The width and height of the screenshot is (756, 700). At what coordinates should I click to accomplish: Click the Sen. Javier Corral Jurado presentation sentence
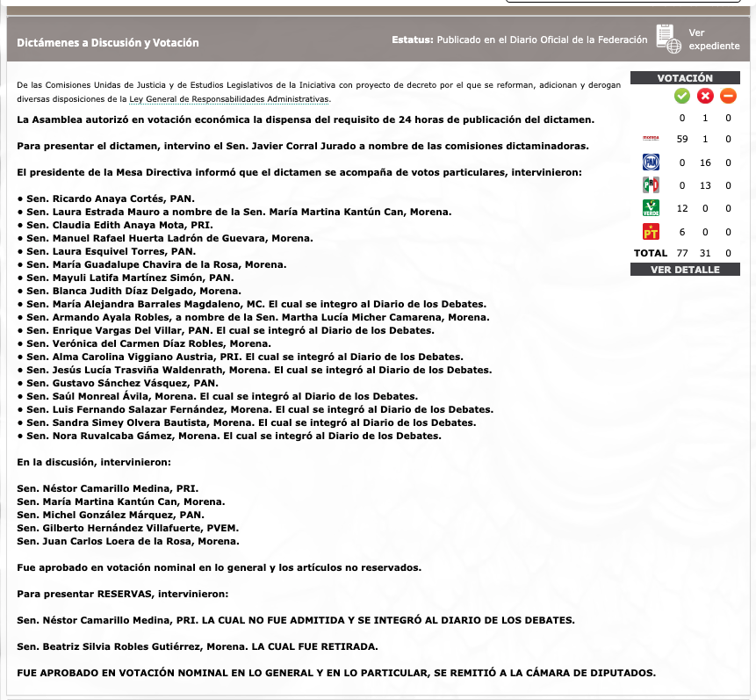click(x=303, y=146)
